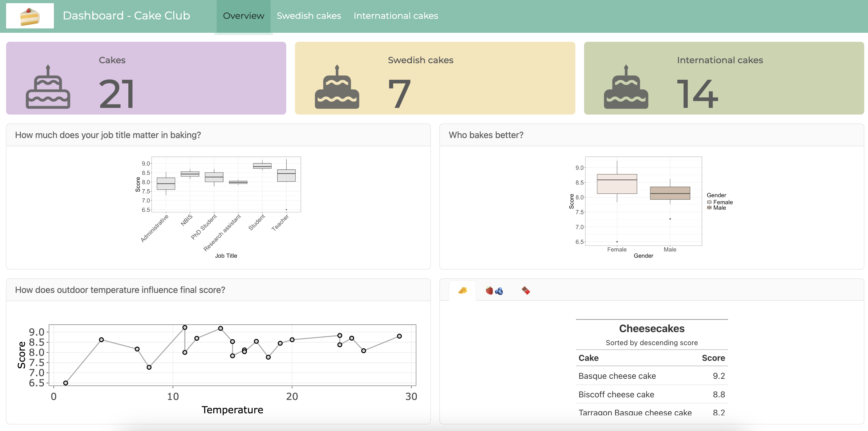
Task: Switch to the International cakes page
Action: pyautogui.click(x=395, y=15)
